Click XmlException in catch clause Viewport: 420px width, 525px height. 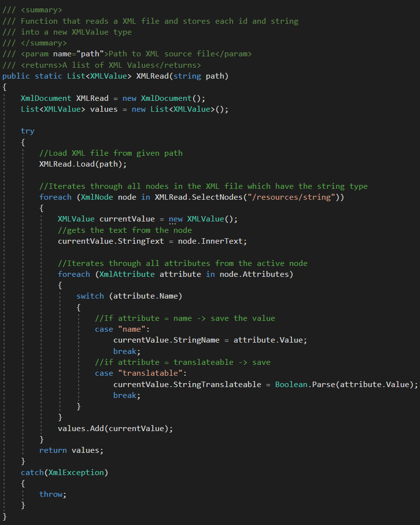tap(76, 473)
